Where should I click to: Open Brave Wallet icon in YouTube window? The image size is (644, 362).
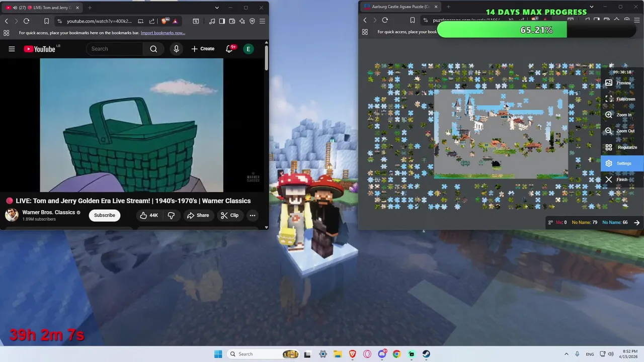point(232,21)
